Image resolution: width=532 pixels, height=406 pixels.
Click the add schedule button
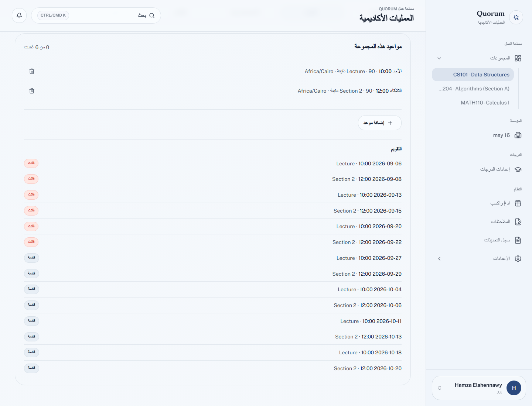[379, 123]
